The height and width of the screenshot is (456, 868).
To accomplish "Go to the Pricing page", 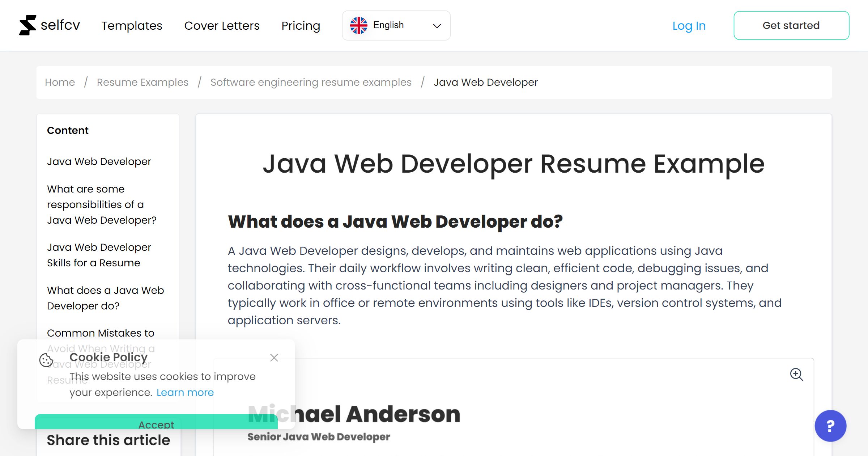I will pyautogui.click(x=301, y=26).
